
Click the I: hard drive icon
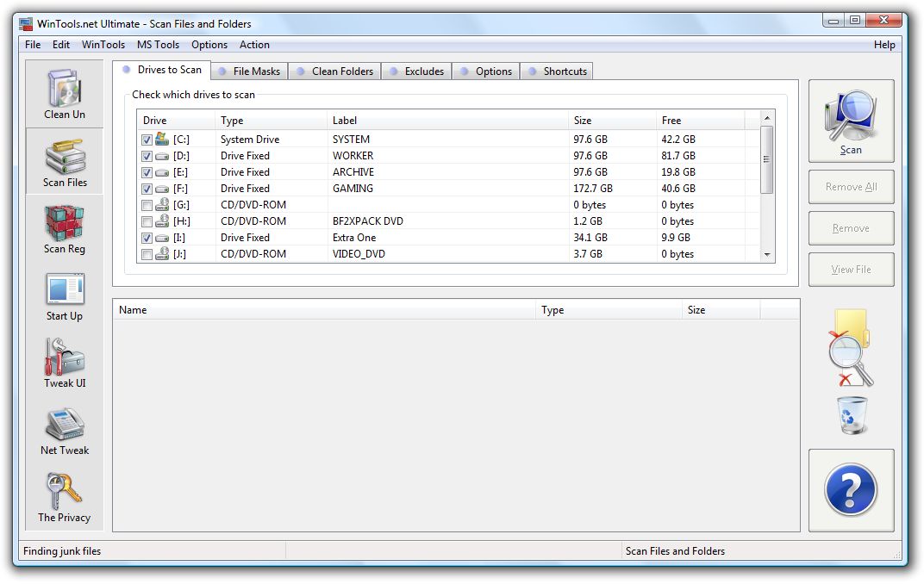click(161, 239)
